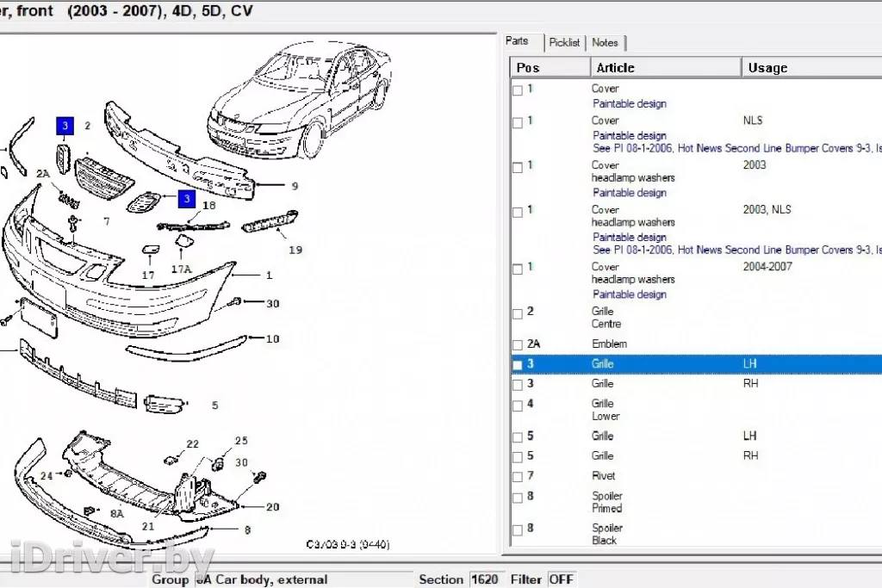This screenshot has width=882, height=588.
Task: Click part number 7 in the diagram
Action: (107, 221)
